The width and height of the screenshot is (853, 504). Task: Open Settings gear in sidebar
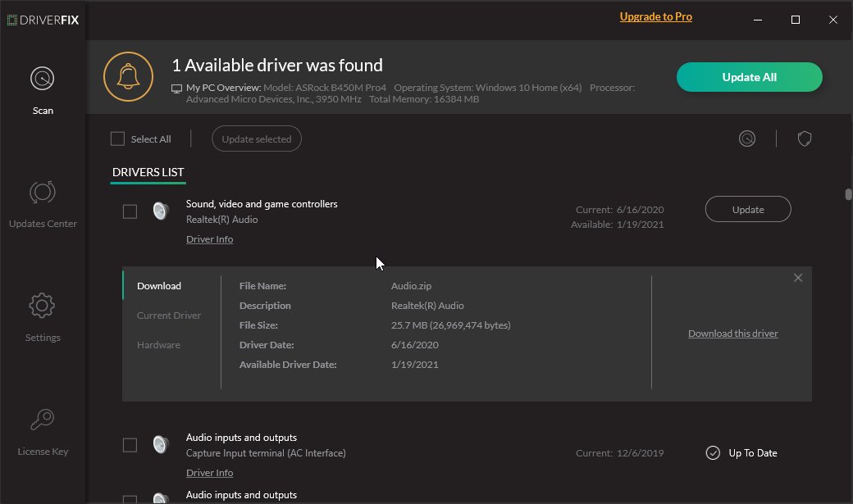pyautogui.click(x=43, y=317)
